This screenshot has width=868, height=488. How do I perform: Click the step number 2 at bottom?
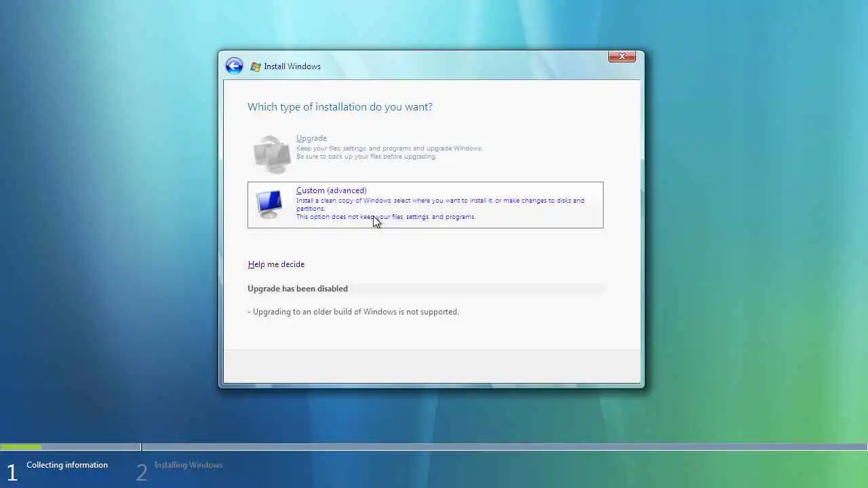(141, 472)
